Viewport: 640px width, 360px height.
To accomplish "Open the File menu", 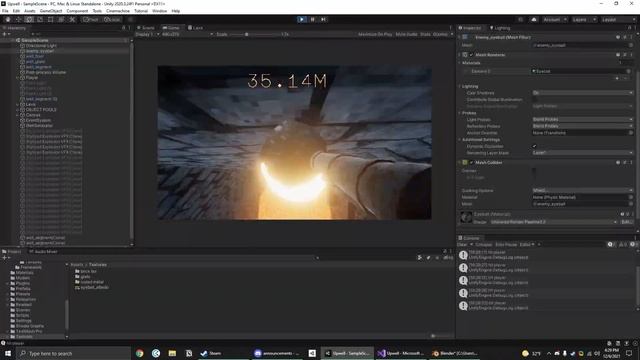I will coord(5,11).
